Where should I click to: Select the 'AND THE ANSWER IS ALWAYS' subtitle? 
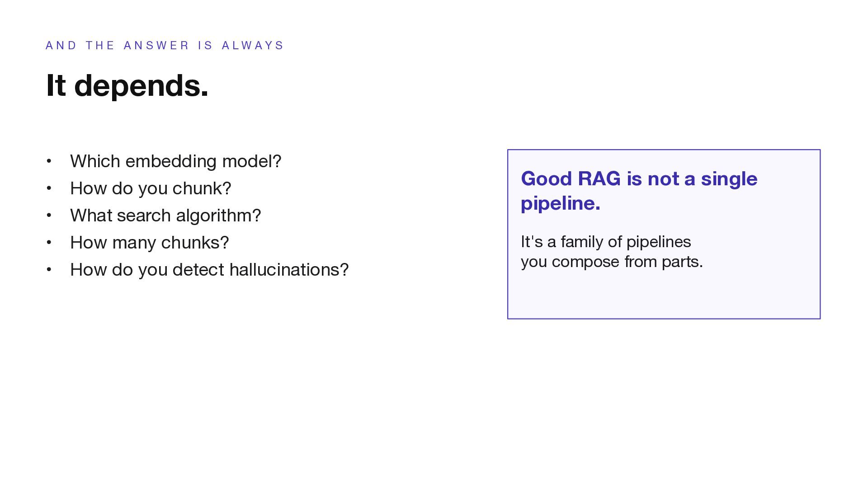[x=165, y=46]
